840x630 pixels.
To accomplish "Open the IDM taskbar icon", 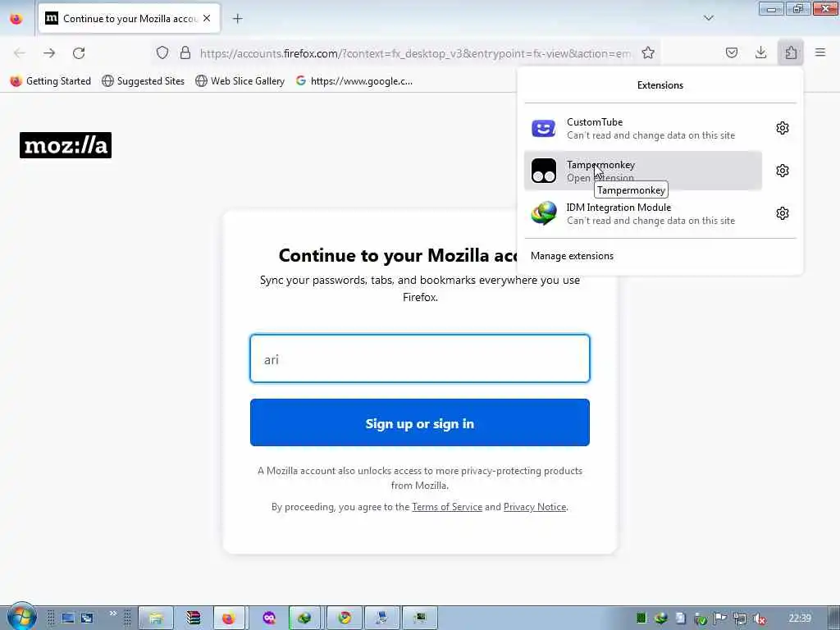I will 305,619.
